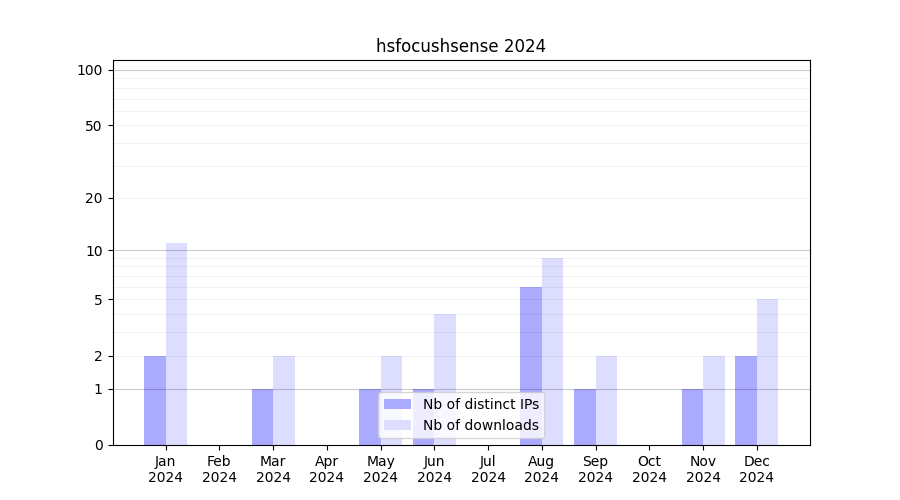Click the December downloads bar
The width and height of the screenshot is (900, 500).
767,372
